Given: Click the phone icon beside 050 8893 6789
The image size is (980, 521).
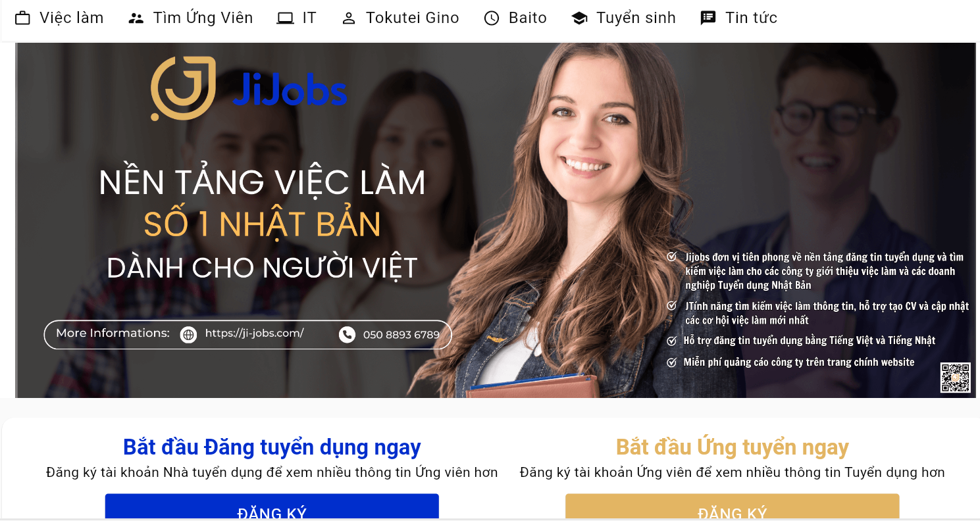Looking at the screenshot, I should (x=347, y=335).
